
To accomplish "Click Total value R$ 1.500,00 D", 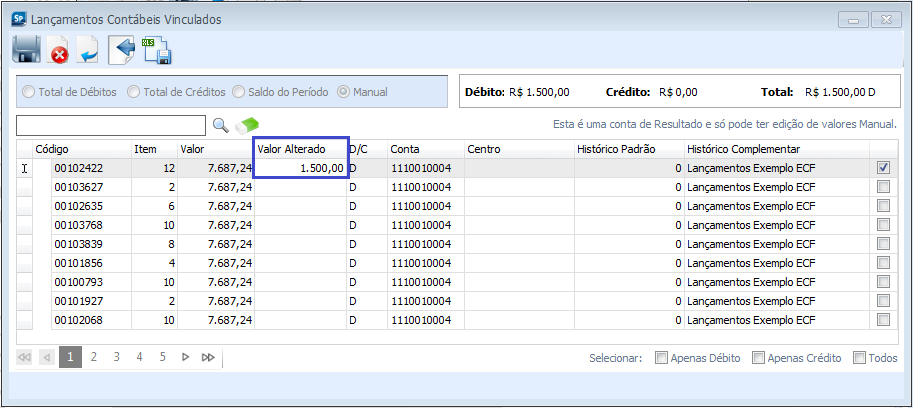I will [x=840, y=92].
